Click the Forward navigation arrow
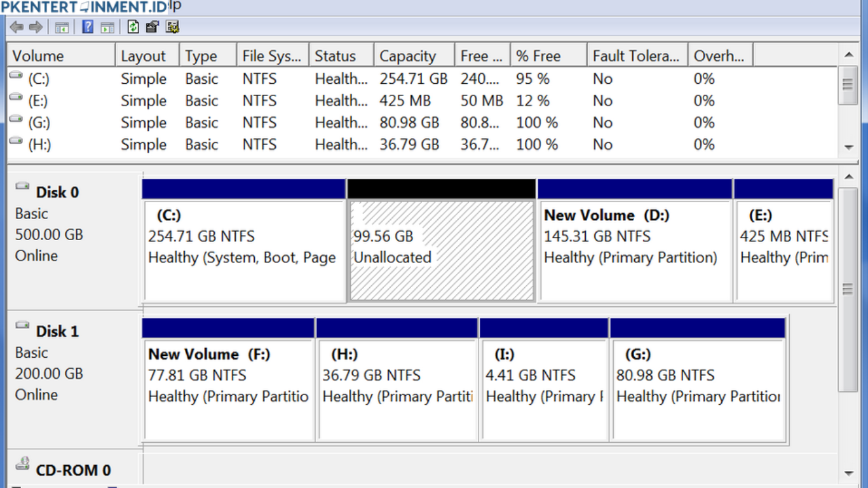 click(x=36, y=27)
